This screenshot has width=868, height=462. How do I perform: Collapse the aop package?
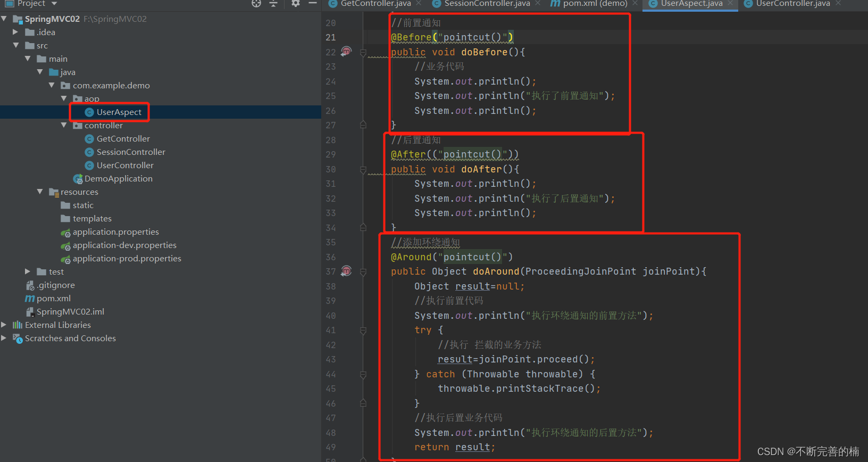pos(64,98)
